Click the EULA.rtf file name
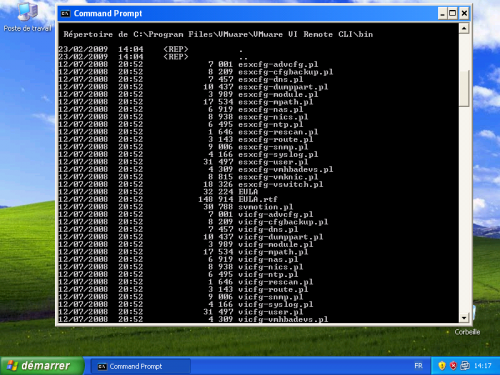 (258, 199)
